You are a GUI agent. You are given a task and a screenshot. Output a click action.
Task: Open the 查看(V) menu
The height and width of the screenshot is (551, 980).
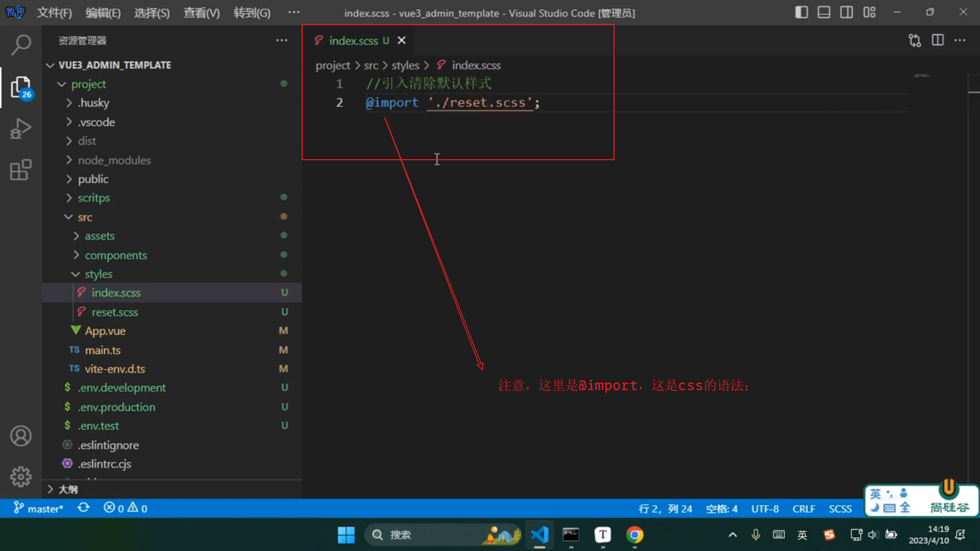[202, 13]
